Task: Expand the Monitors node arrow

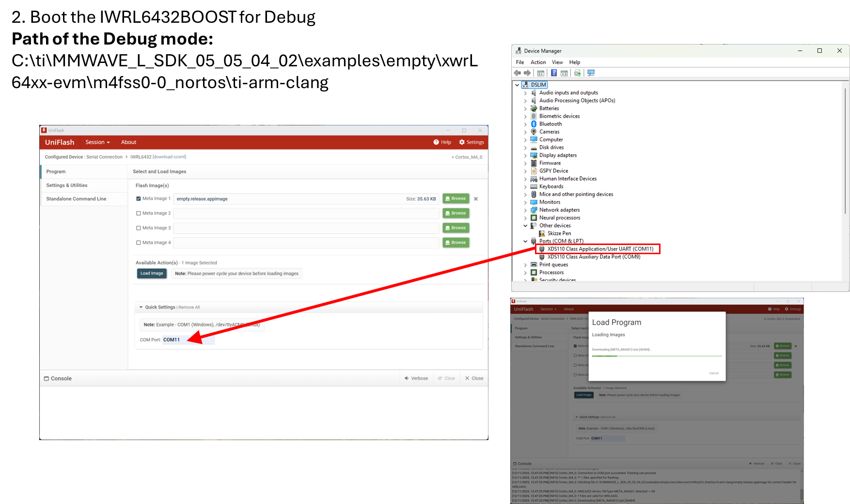Action: point(525,202)
